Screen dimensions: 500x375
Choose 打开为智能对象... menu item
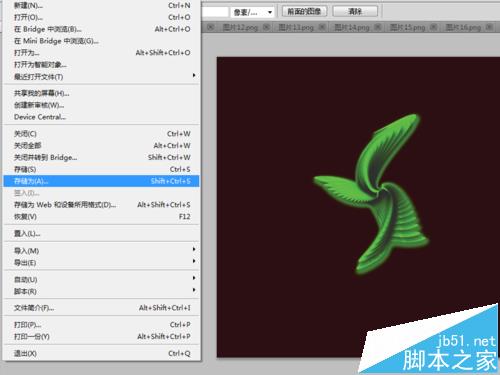point(101,65)
